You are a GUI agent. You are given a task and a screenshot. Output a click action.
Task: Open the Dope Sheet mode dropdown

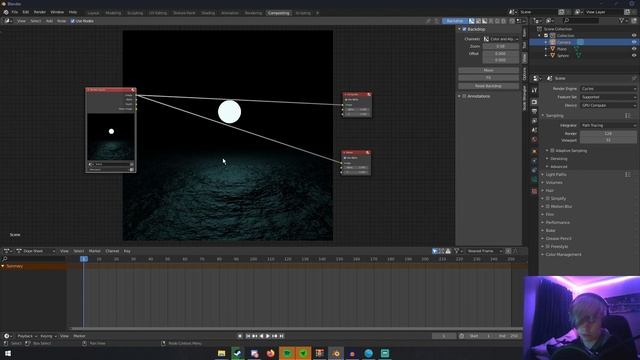coord(35,251)
